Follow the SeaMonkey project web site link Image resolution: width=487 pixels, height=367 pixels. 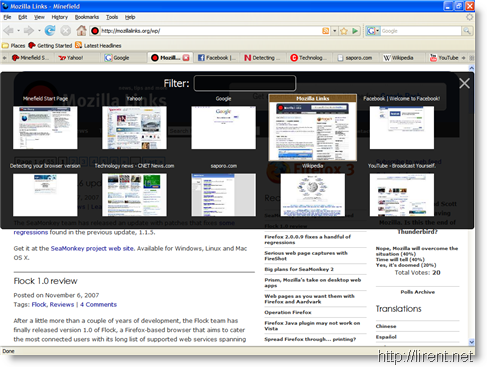pyautogui.click(x=92, y=248)
